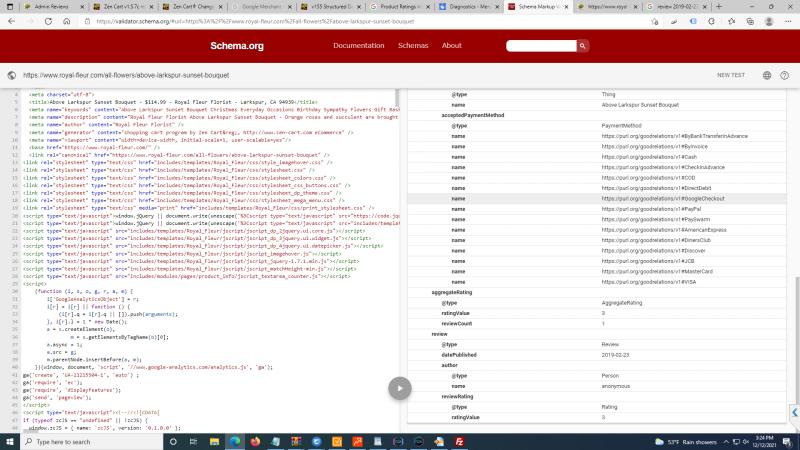
Task: Show hidden system tray icons
Action: (726, 442)
